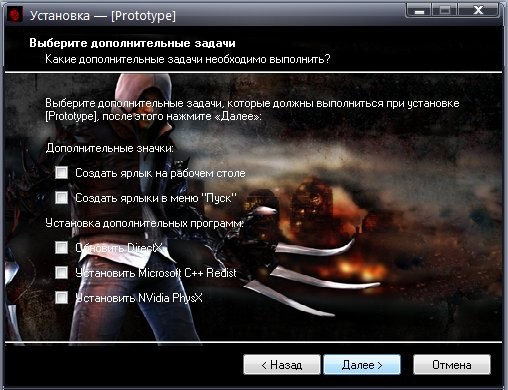This screenshot has height=390, width=508.
Task: Click the window title "Установка — [Prototype]"
Action: (x=103, y=16)
